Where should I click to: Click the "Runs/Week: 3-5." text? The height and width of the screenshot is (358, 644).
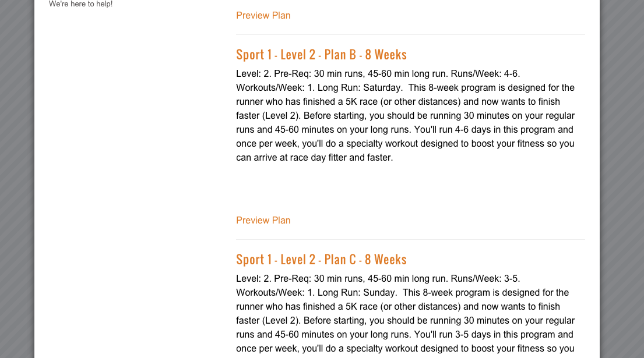(485, 279)
